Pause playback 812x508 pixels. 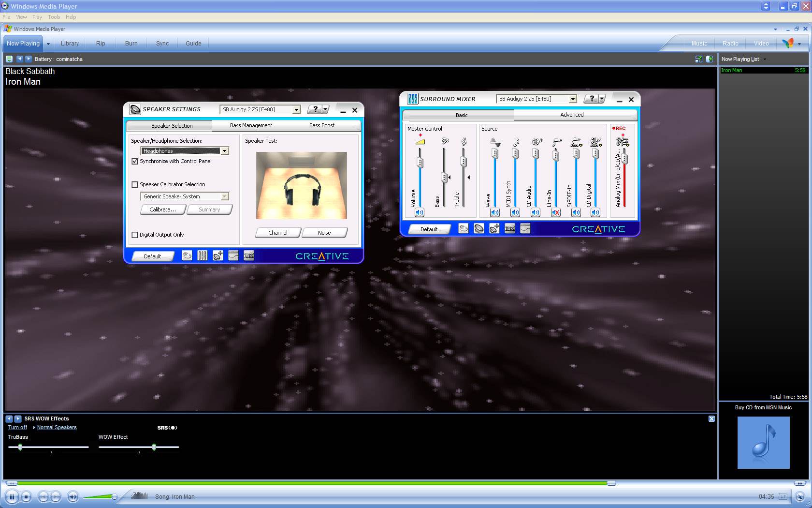(x=12, y=496)
